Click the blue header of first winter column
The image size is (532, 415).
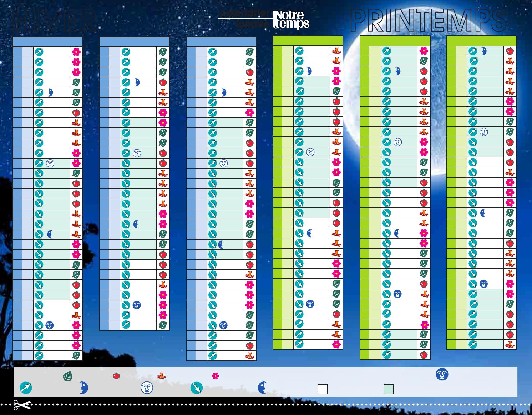coord(48,41)
